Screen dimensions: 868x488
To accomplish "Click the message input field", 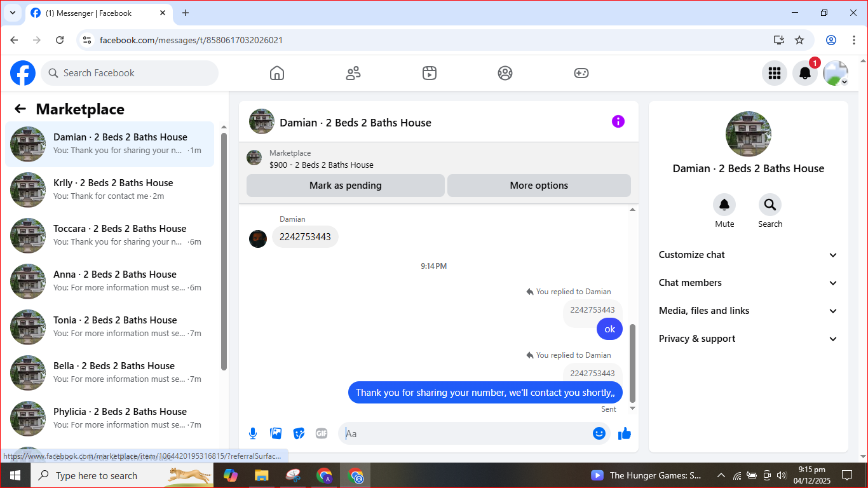I will 467,434.
